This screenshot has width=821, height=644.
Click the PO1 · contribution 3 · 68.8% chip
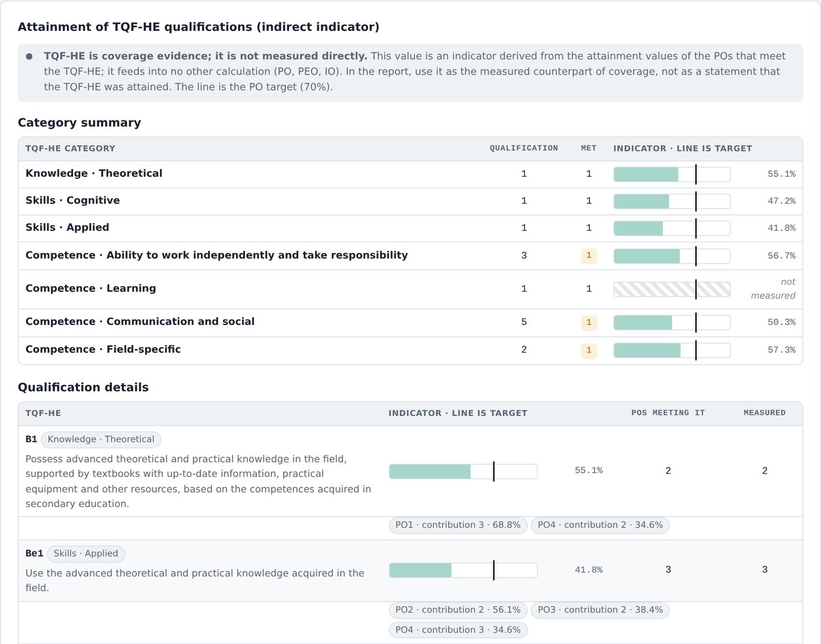458,525
